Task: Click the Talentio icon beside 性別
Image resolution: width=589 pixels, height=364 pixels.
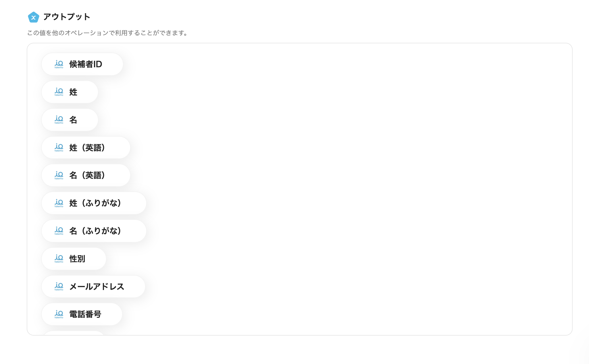Action: pos(59,259)
